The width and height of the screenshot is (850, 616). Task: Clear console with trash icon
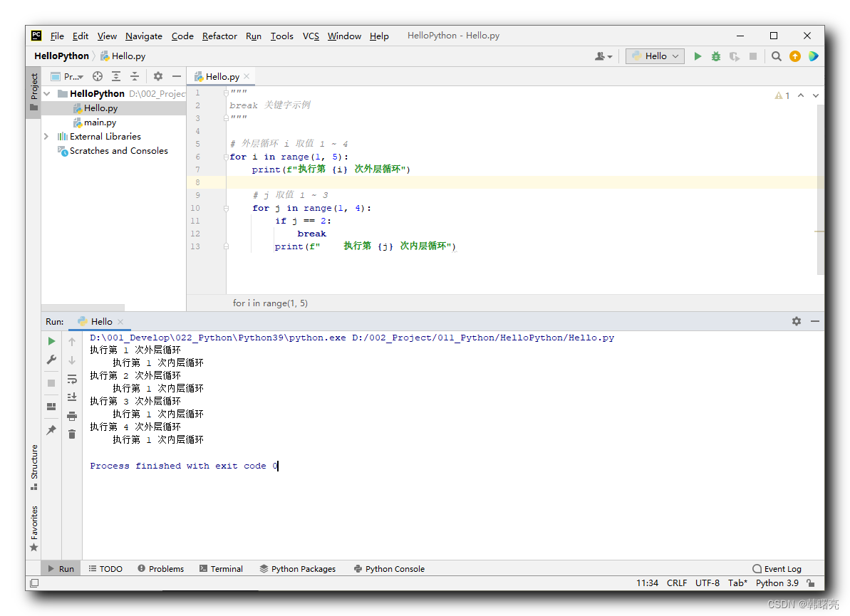tap(72, 434)
